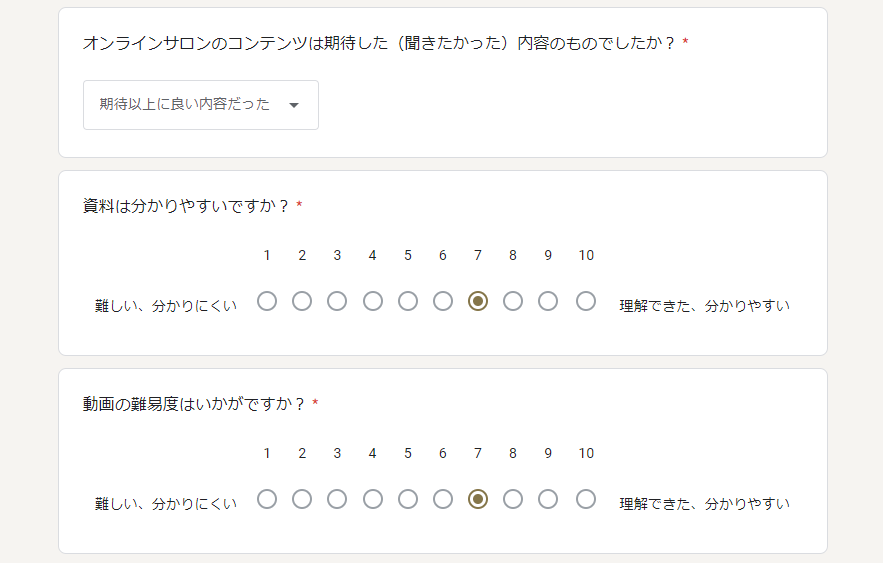
Task: Choose rating 4 for 動画の難易度 question
Action: (x=373, y=499)
